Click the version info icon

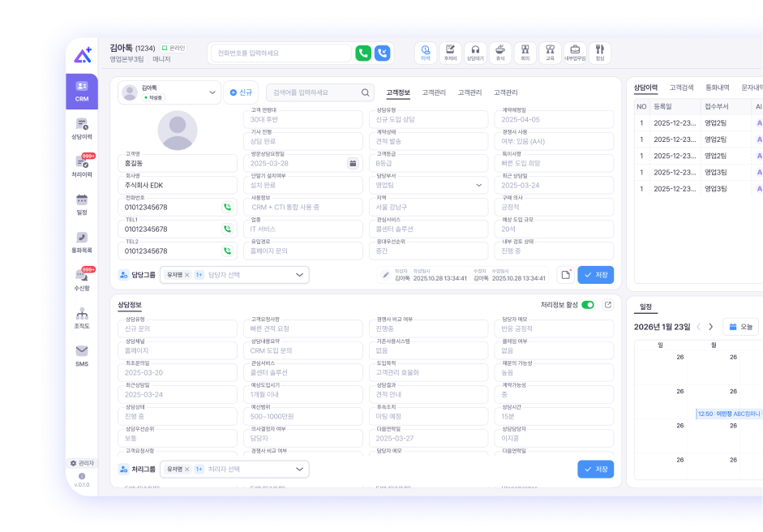(x=82, y=477)
